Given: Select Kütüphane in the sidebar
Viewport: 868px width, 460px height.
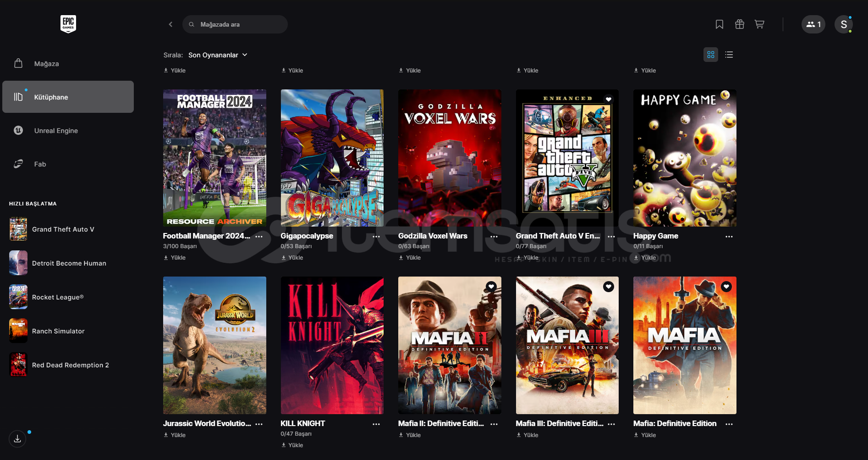Looking at the screenshot, I should point(68,97).
